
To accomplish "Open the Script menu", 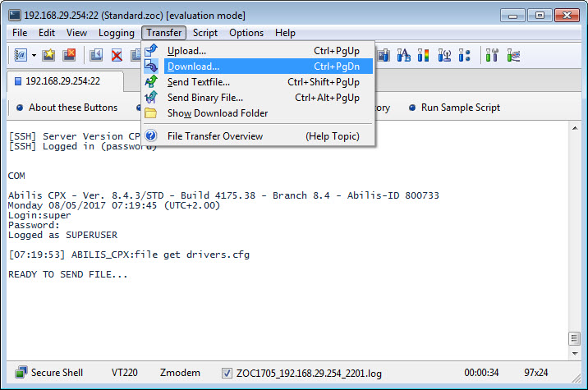I will pos(205,33).
